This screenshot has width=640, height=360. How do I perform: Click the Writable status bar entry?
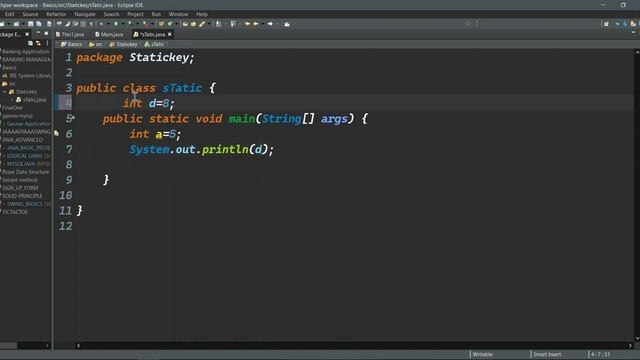[482, 354]
